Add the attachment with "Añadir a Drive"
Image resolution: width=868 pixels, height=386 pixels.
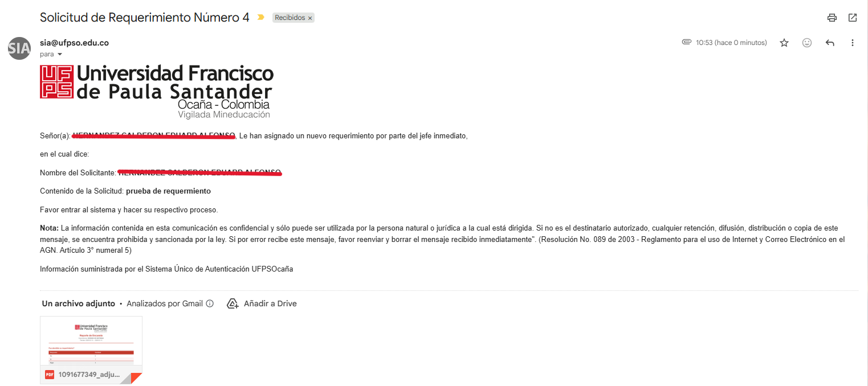pos(262,303)
